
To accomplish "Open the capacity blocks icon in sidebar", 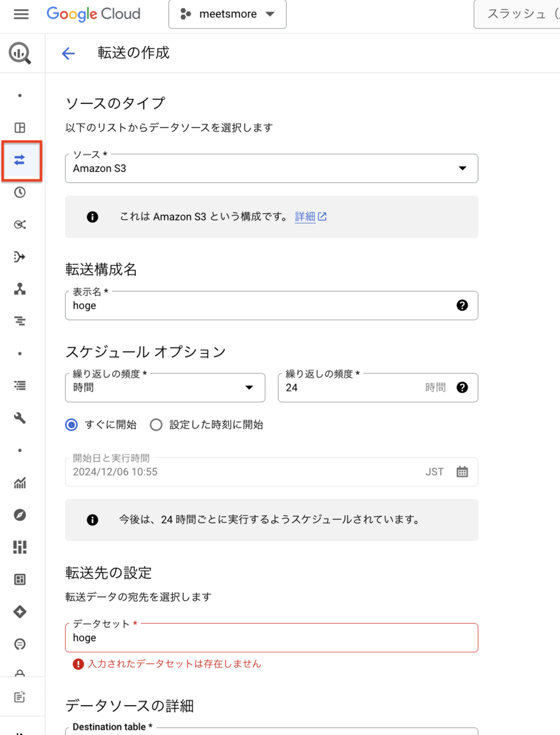I will pyautogui.click(x=20, y=547).
